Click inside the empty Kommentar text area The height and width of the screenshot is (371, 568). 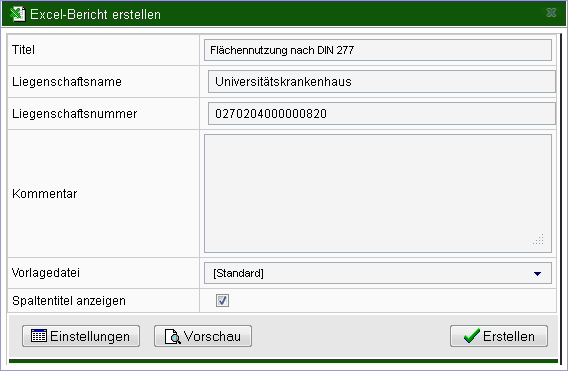[378, 193]
